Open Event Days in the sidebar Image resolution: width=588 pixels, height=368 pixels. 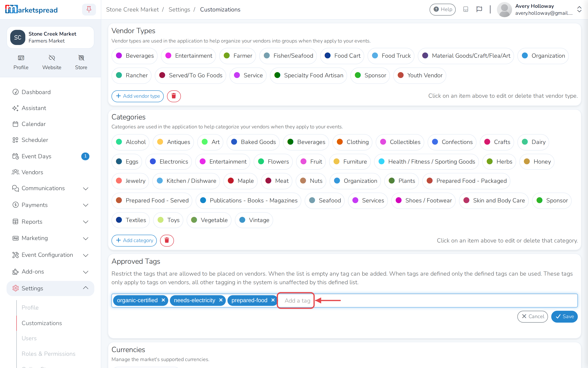click(51, 156)
